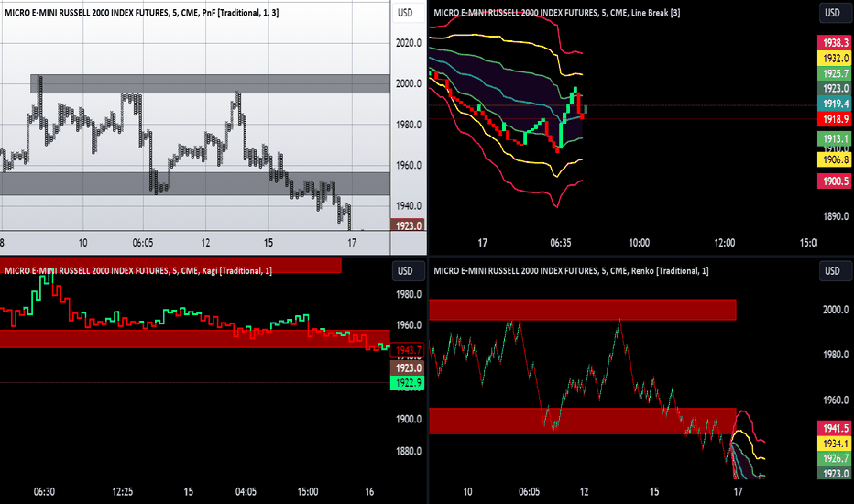Click the 06:30 time label on Kagi chart
The height and width of the screenshot is (504, 854).
coord(44,491)
